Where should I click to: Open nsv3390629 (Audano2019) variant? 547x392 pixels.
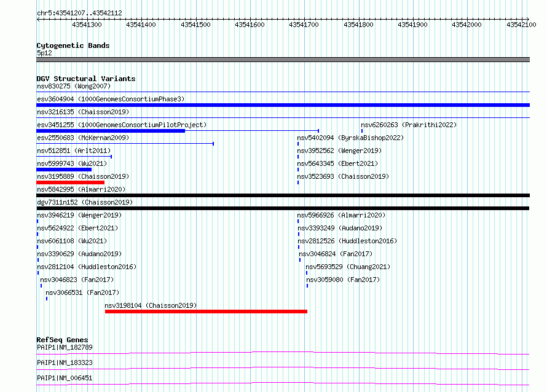coord(79,254)
